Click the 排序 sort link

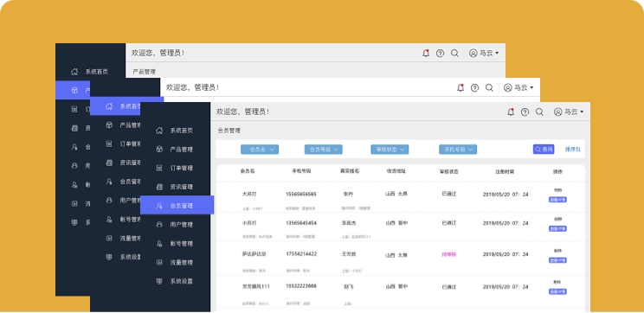pyautogui.click(x=572, y=150)
